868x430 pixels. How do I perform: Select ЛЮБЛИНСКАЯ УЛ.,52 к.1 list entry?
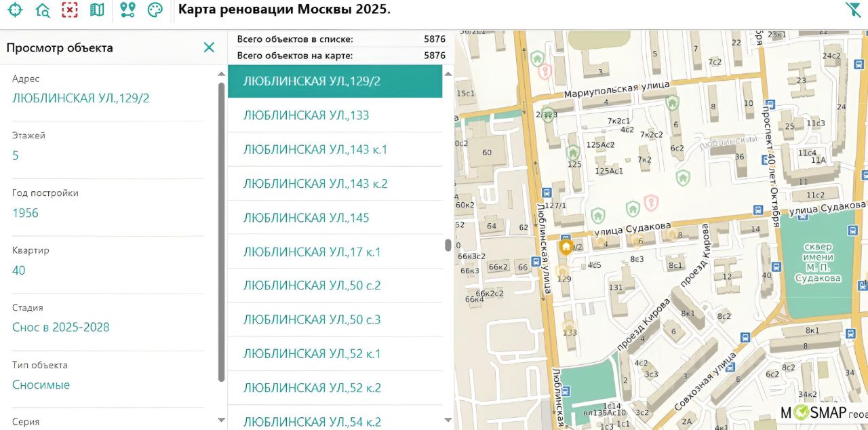[x=335, y=353]
